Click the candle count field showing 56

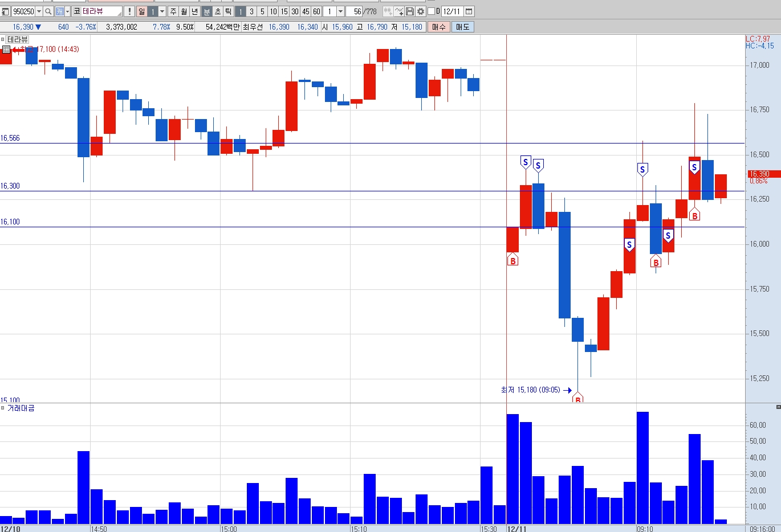tap(354, 11)
